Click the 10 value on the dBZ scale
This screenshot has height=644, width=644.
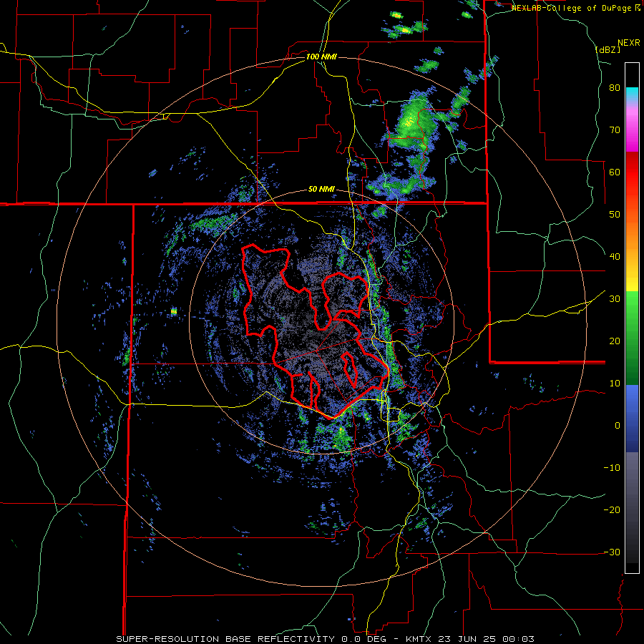(x=615, y=384)
